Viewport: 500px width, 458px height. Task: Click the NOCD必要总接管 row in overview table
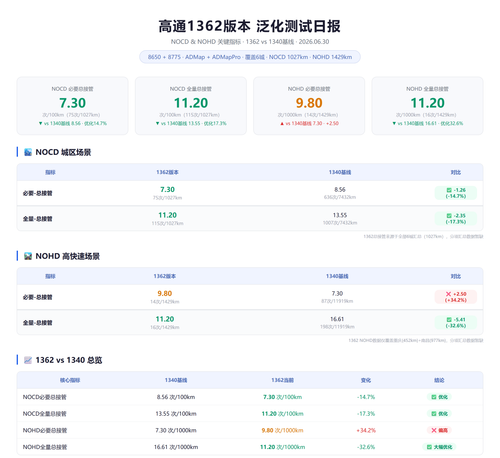coord(250,397)
